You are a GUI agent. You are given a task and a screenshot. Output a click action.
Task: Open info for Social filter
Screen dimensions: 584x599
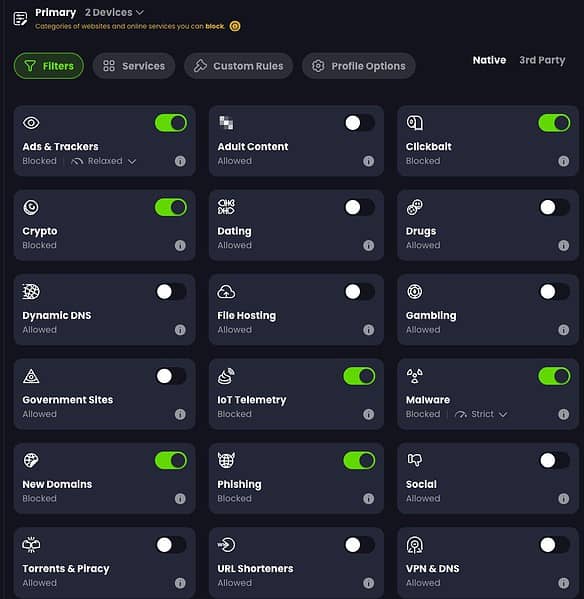[x=564, y=499]
